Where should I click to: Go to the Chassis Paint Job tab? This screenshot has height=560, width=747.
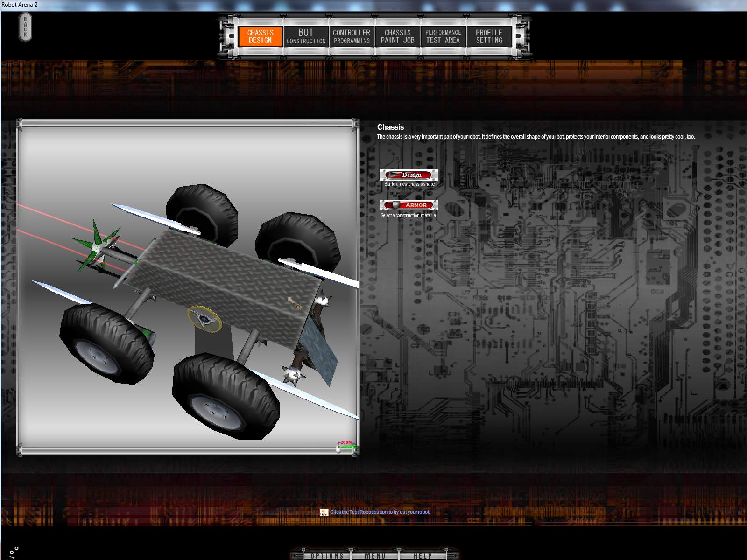click(x=397, y=36)
